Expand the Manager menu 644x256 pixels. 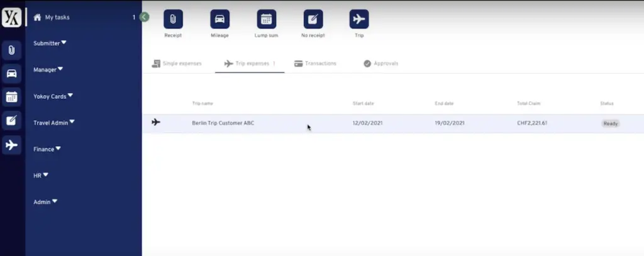48,69
